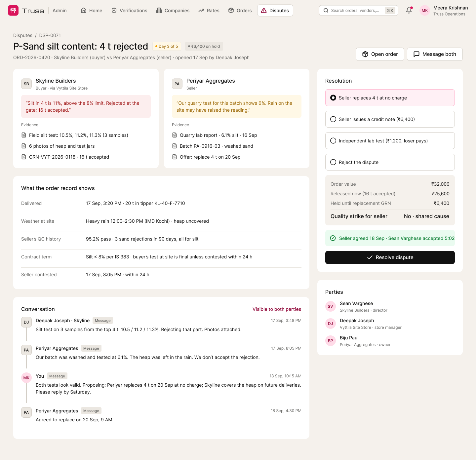Select Seller issues a credit note option
The image size is (476, 460).
[390, 119]
